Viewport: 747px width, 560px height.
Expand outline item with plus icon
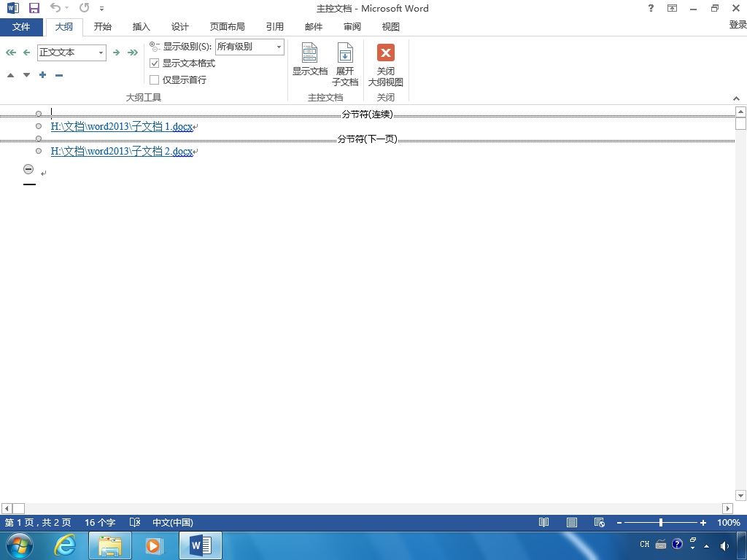click(43, 75)
